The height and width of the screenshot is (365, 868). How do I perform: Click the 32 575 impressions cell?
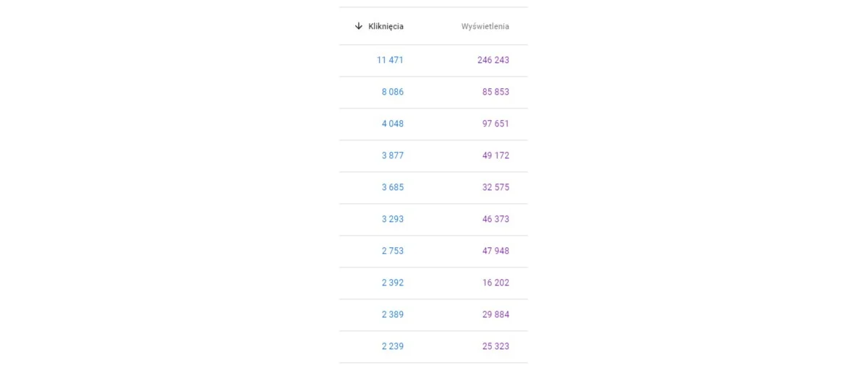pos(495,187)
